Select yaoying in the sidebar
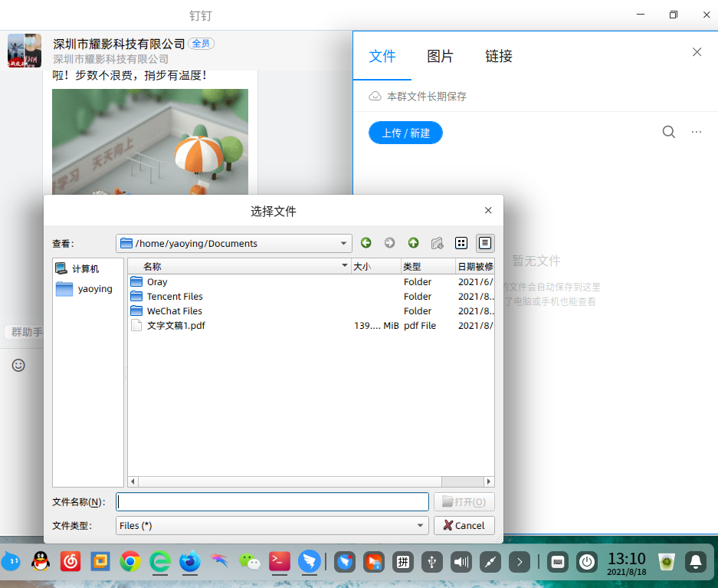The image size is (718, 588). (x=84, y=289)
